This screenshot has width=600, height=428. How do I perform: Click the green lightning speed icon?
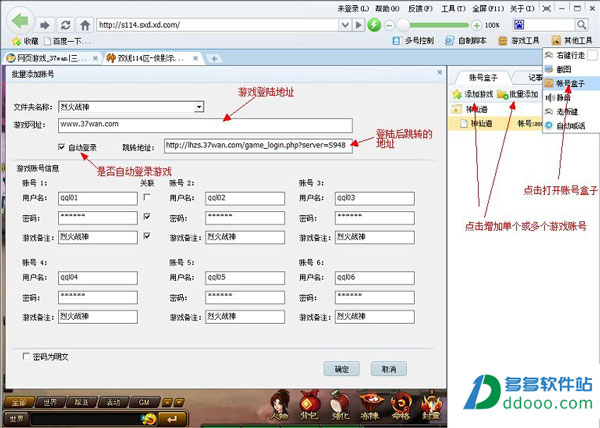click(x=374, y=25)
